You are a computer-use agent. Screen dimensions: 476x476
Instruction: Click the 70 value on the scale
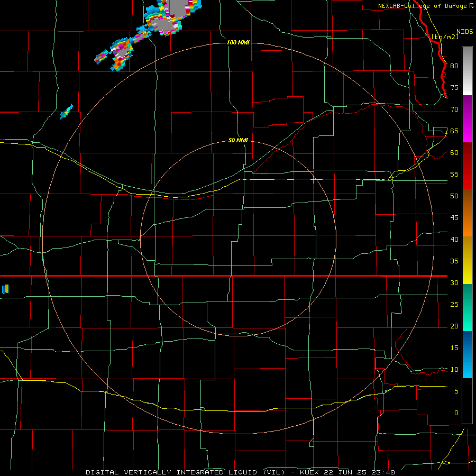click(454, 109)
